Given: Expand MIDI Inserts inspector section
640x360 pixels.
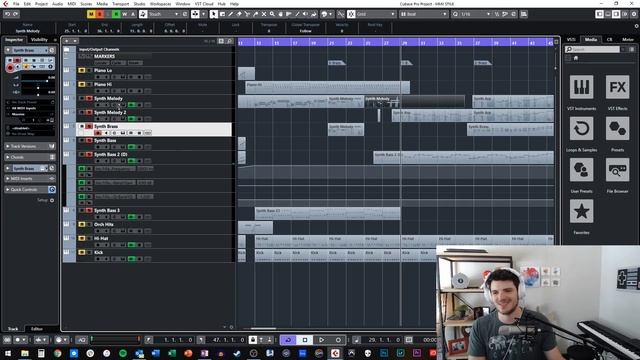Looking at the screenshot, I should point(30,178).
